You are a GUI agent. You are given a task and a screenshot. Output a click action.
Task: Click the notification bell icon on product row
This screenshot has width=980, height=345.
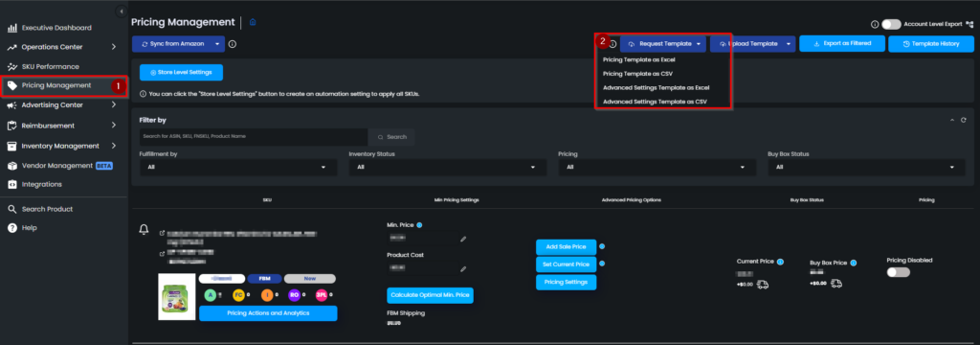coord(144,230)
